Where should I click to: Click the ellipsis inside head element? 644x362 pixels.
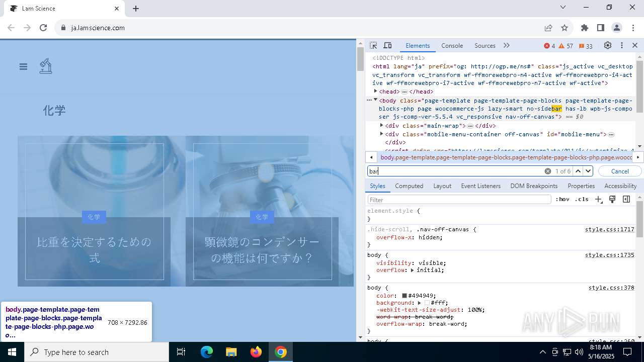tap(404, 92)
